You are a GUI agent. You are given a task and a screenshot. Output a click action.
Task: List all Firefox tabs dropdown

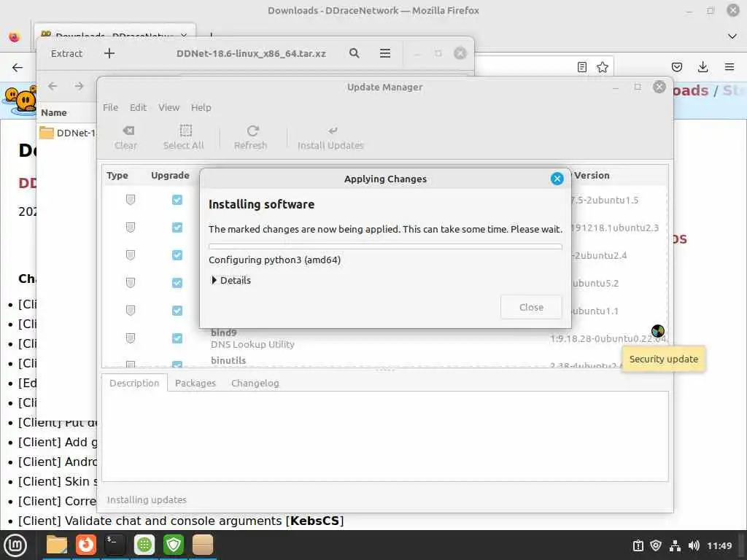coord(732,36)
